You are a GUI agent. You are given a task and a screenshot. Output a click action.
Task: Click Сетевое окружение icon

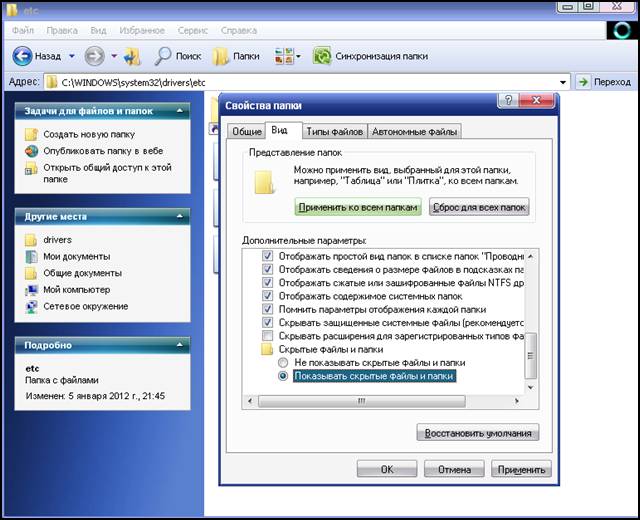pyautogui.click(x=31, y=307)
